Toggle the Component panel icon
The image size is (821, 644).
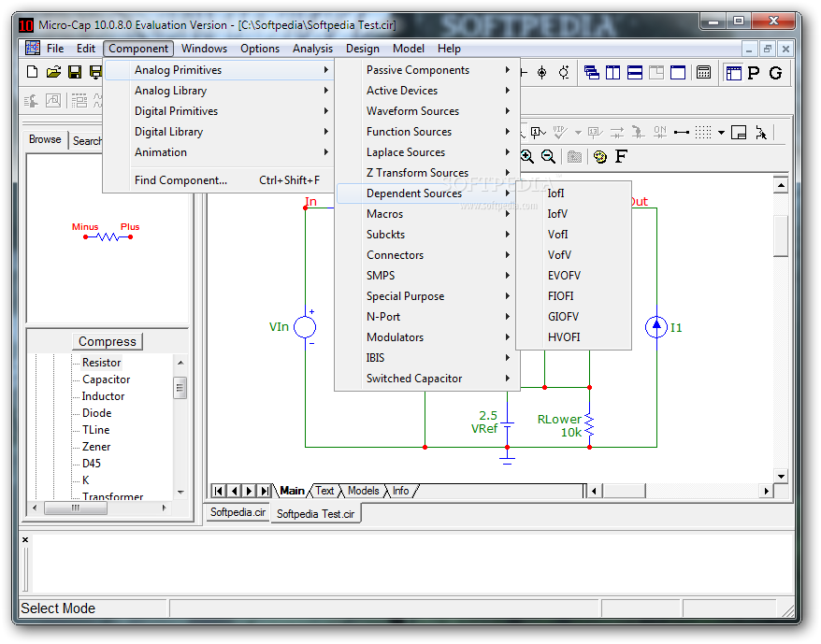(x=733, y=72)
